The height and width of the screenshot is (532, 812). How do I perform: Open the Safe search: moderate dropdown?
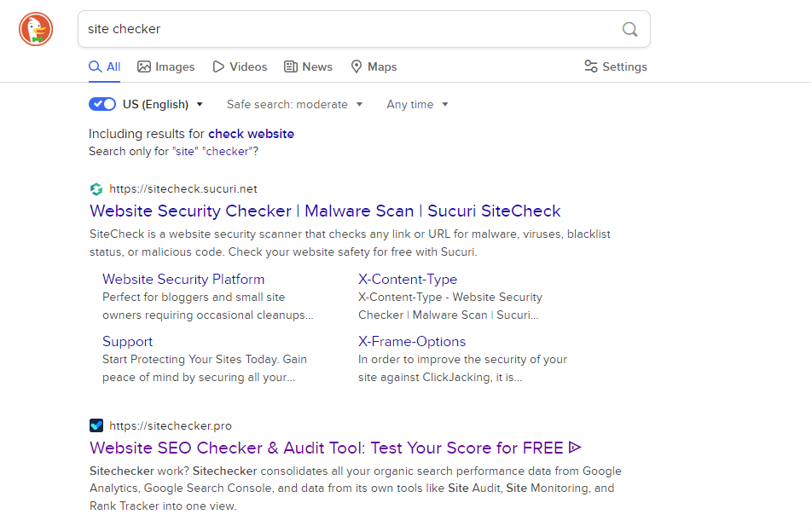point(294,105)
